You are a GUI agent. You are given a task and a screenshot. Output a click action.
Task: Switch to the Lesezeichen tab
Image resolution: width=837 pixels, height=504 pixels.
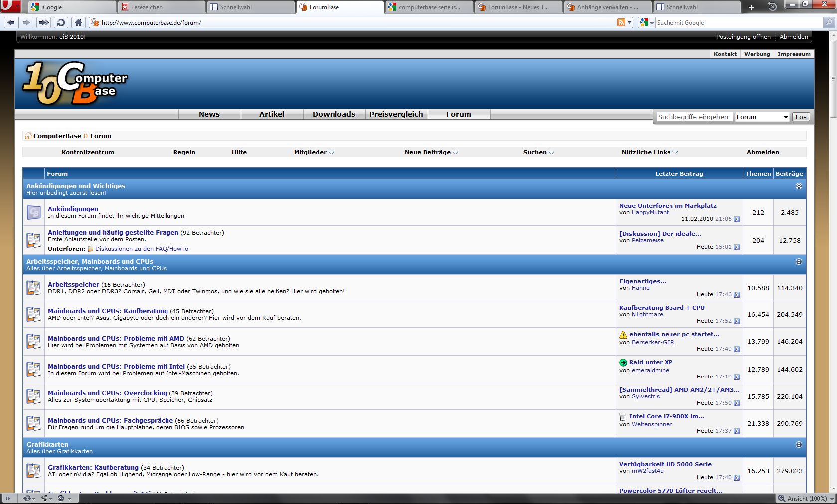[x=161, y=7]
